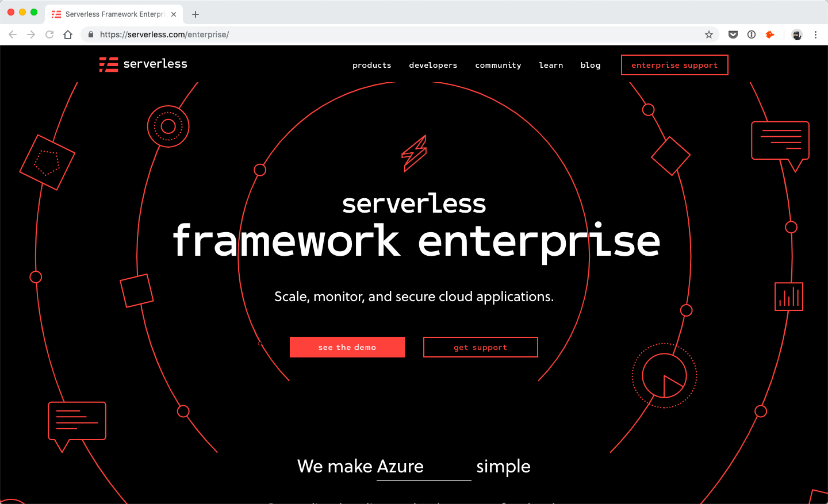This screenshot has height=504, width=828.
Task: Click the bar chart icon on right
Action: click(x=789, y=297)
